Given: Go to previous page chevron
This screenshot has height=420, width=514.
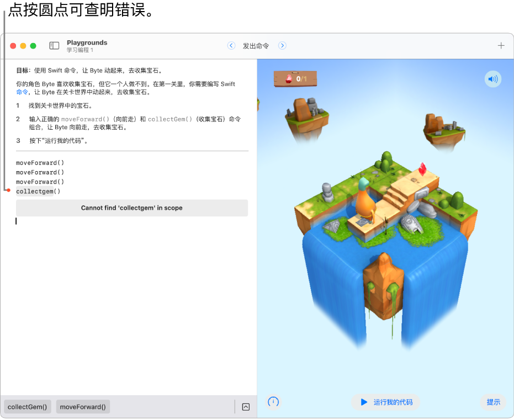Looking at the screenshot, I should click(x=231, y=46).
